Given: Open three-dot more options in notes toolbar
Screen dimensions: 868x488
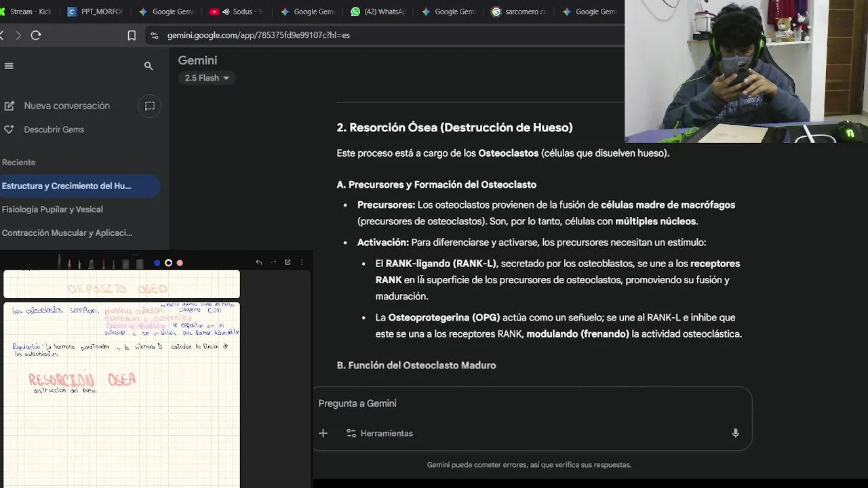Looking at the screenshot, I should tap(302, 262).
